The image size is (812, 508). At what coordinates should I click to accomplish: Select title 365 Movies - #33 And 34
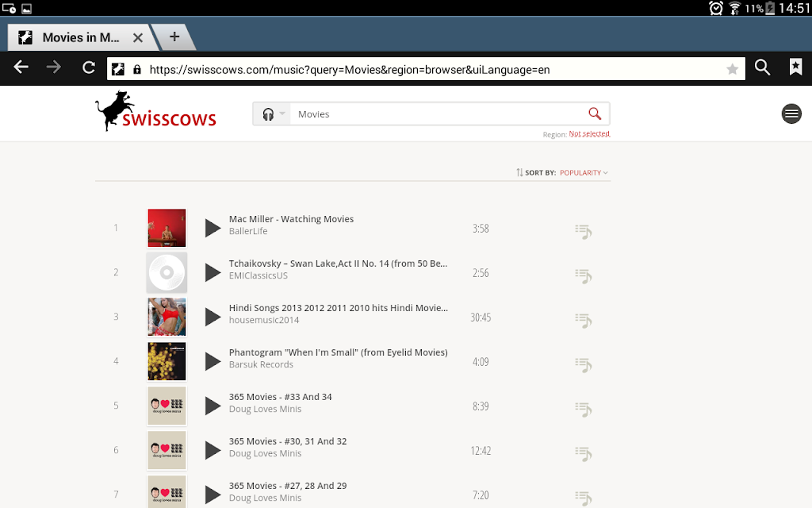click(280, 397)
